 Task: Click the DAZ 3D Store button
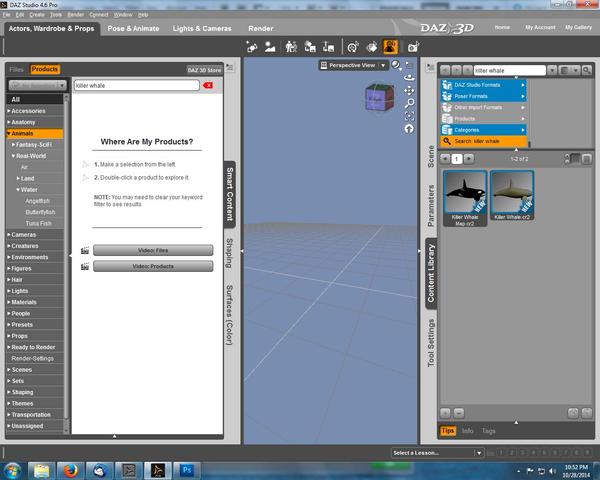click(x=204, y=70)
